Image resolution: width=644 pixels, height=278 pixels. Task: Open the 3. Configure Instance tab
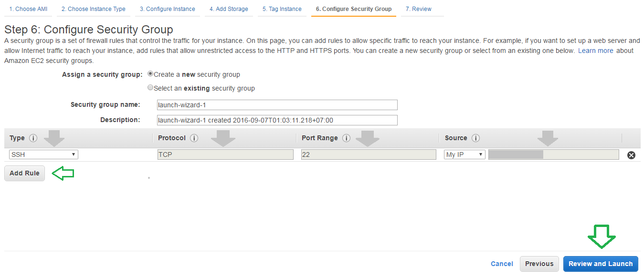[x=168, y=9]
